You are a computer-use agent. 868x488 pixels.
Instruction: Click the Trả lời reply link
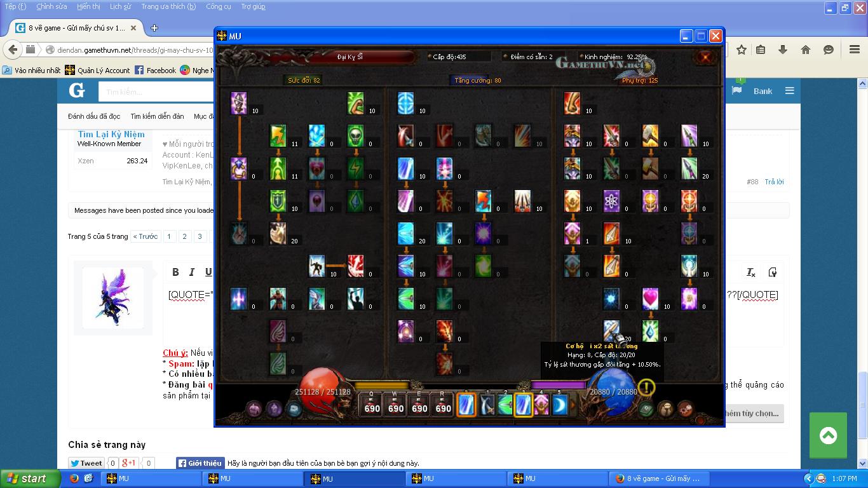tap(774, 182)
